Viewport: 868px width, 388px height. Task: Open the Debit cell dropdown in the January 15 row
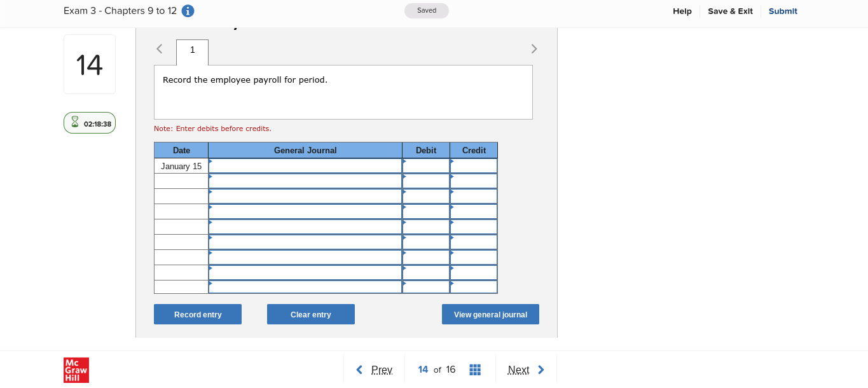point(425,166)
